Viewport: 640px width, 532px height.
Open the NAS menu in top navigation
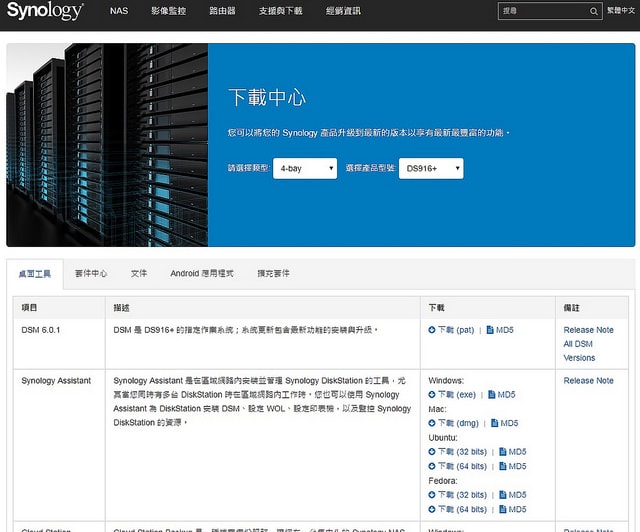[119, 12]
